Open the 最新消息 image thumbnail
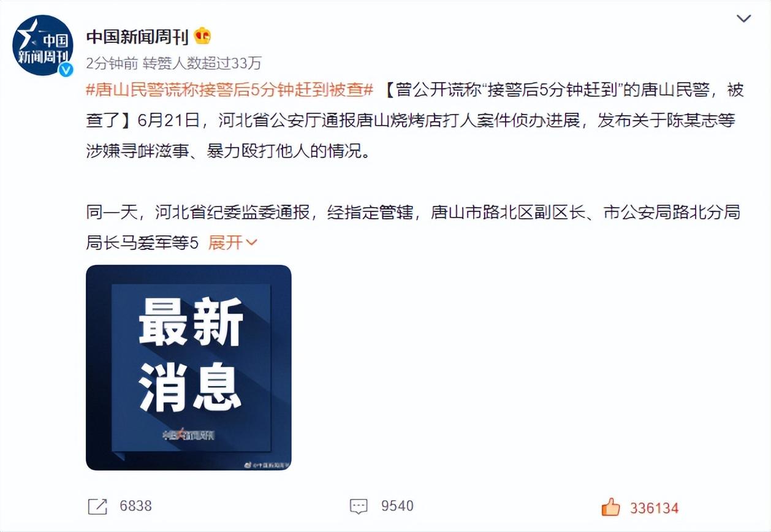771x532 pixels. click(189, 367)
